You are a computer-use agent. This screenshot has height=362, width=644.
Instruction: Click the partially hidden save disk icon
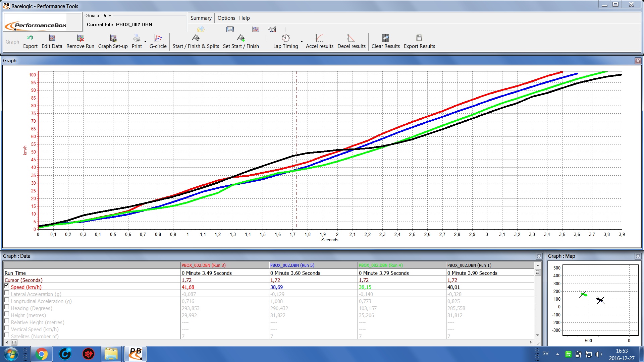click(230, 29)
